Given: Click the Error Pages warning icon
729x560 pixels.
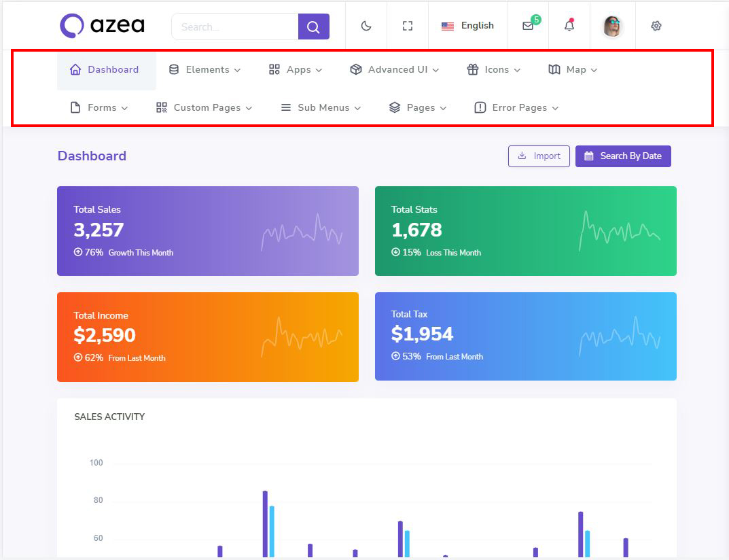Looking at the screenshot, I should tap(480, 107).
